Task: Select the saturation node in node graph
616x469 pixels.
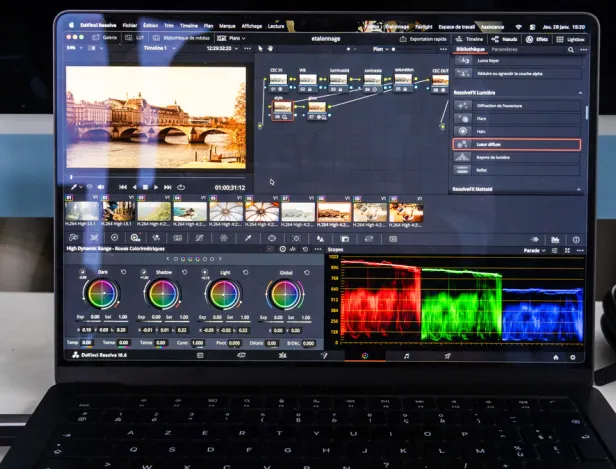Action: [403, 81]
